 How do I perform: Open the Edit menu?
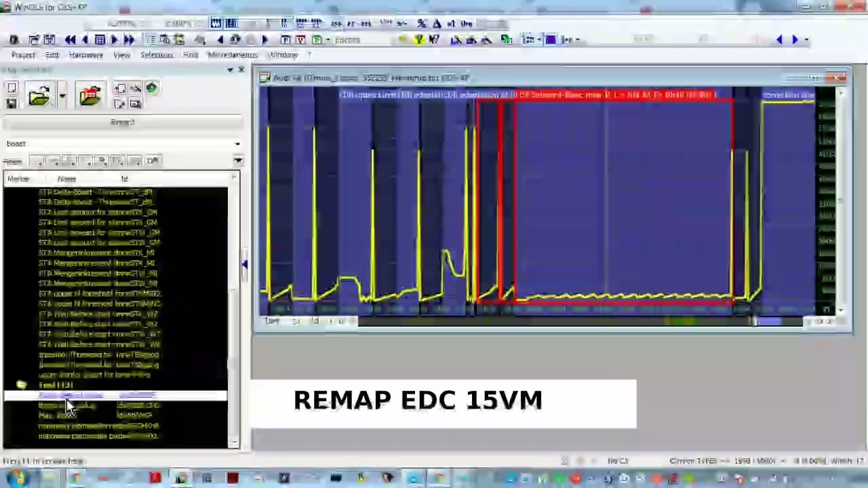[52, 55]
